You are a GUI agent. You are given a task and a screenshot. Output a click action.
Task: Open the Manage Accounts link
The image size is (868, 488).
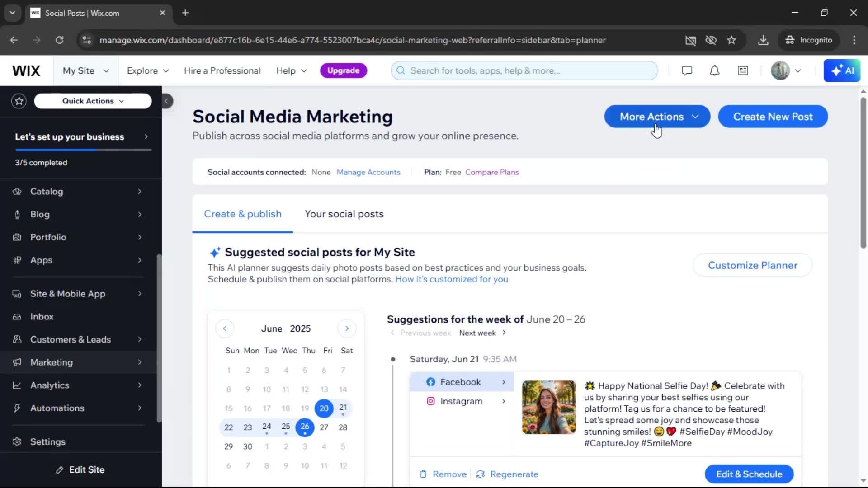[x=368, y=172]
